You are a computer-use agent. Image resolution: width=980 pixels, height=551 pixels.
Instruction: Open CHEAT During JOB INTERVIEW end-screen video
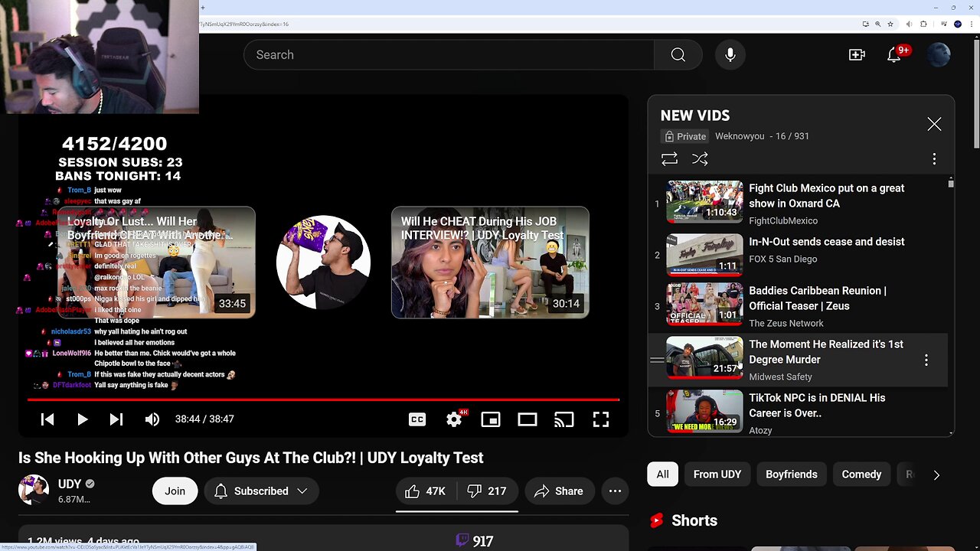(490, 262)
